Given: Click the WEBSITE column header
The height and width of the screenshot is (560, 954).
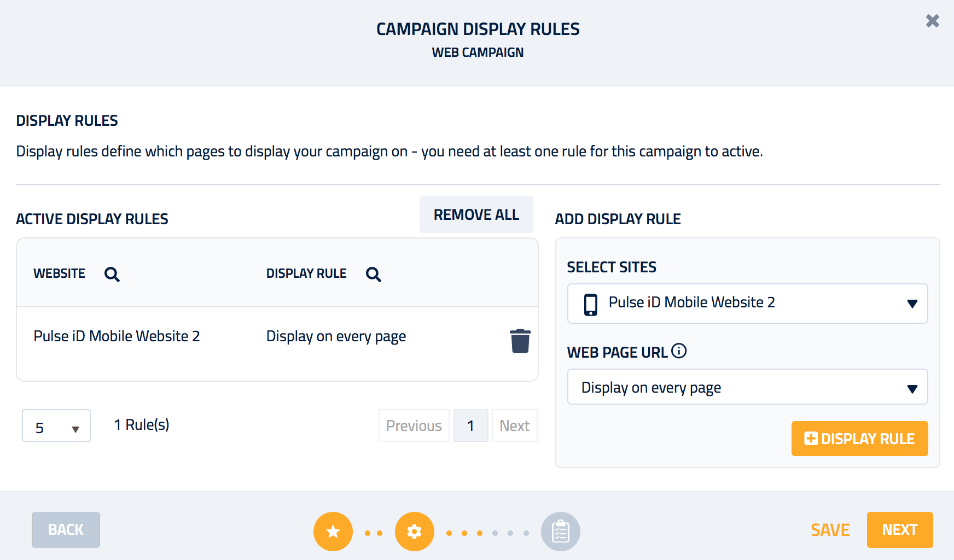Looking at the screenshot, I should [60, 273].
